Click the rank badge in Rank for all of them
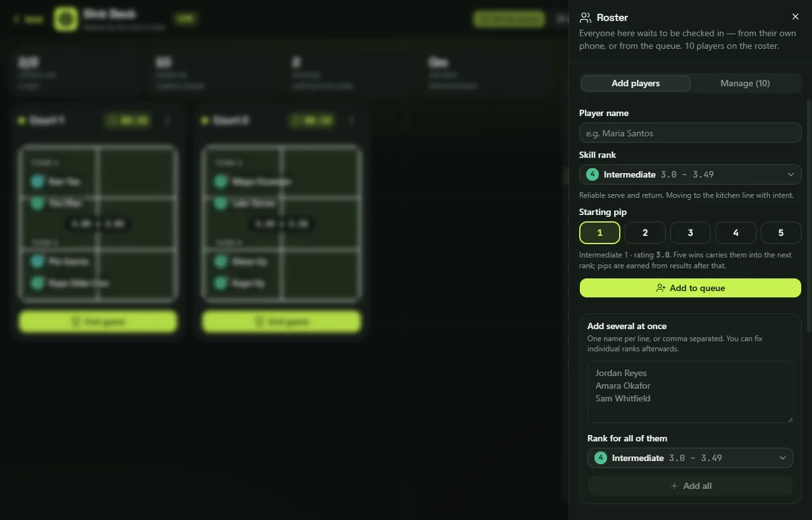This screenshot has width=812, height=520. point(601,458)
